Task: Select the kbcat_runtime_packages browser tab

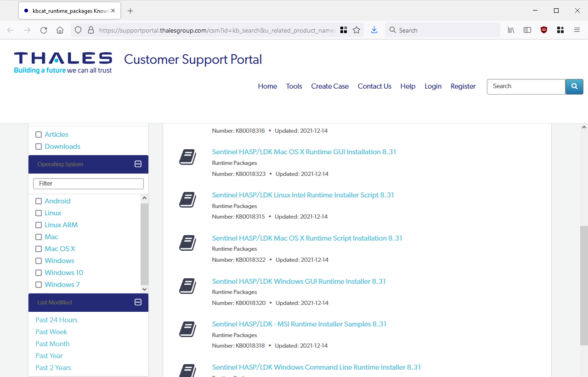Action: (70, 11)
